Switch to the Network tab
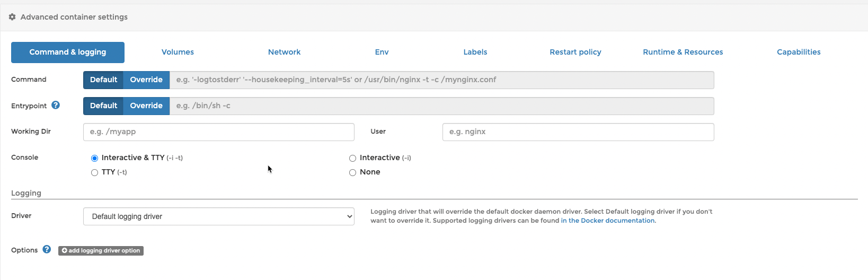The width and height of the screenshot is (868, 280). [x=284, y=52]
